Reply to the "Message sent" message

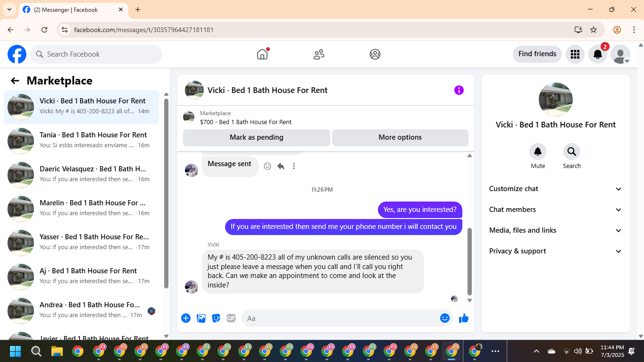[x=281, y=166]
